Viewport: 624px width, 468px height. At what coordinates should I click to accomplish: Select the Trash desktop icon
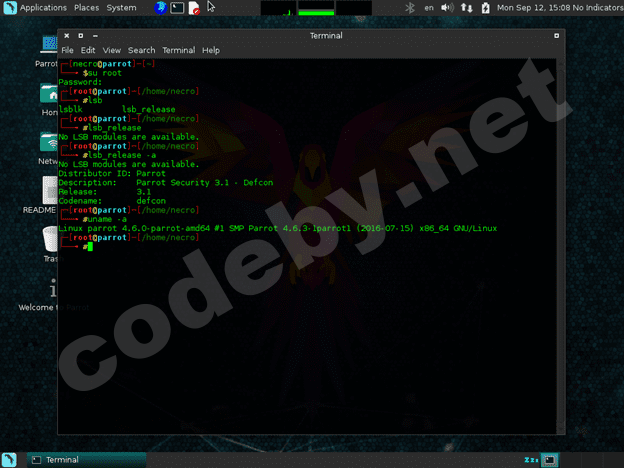coord(49,238)
